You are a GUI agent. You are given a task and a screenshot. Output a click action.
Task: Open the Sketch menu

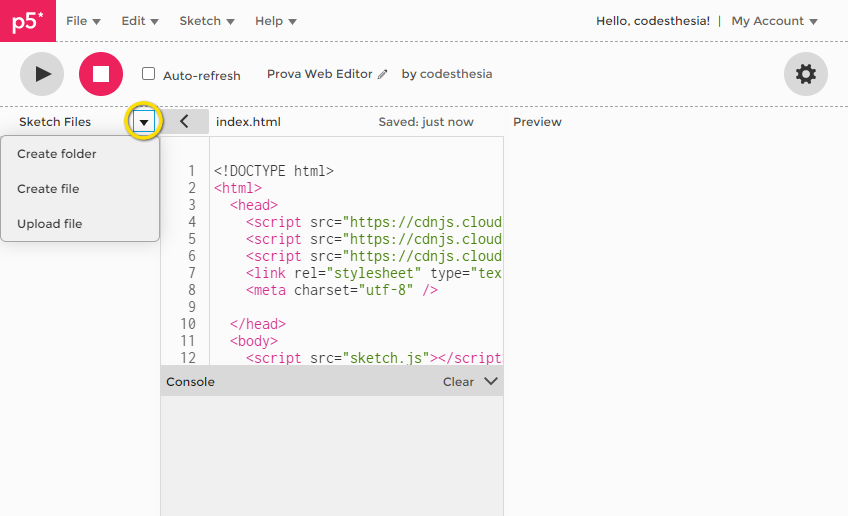pyautogui.click(x=207, y=21)
